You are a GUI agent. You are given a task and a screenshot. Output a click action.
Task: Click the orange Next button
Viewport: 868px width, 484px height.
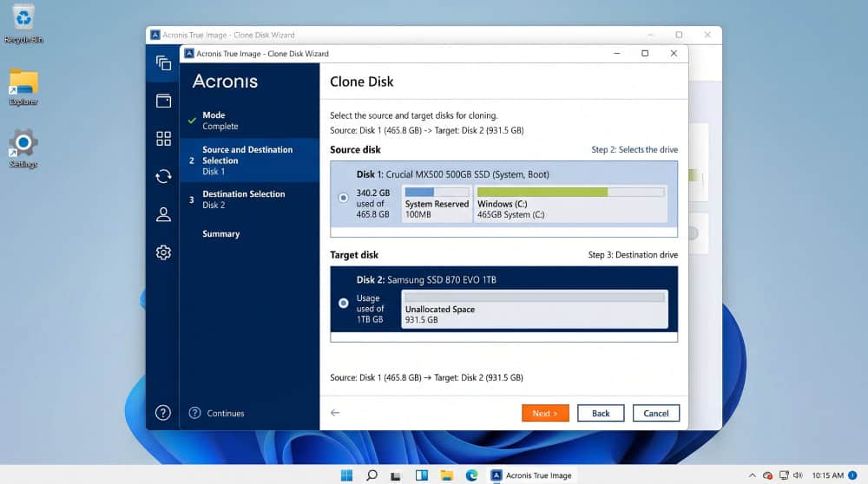pos(545,413)
